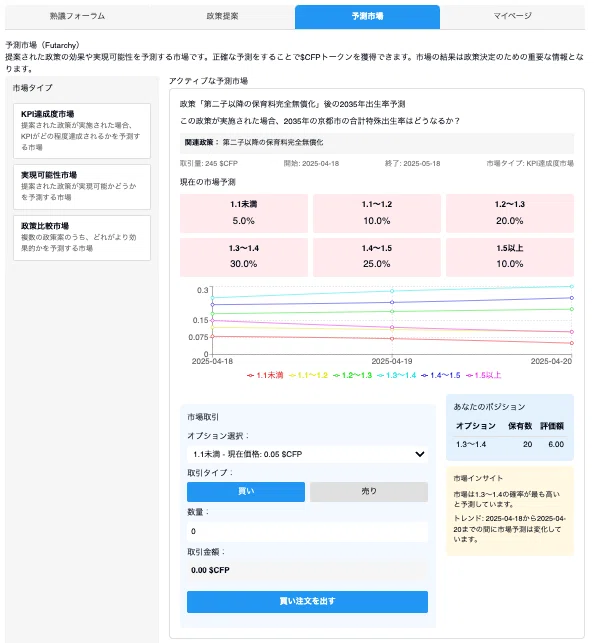Select the 買い trade type button
The height and width of the screenshot is (643, 595).
pos(246,492)
